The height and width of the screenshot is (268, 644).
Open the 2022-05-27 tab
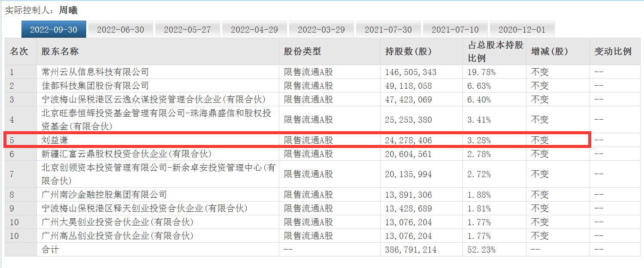[x=187, y=30]
